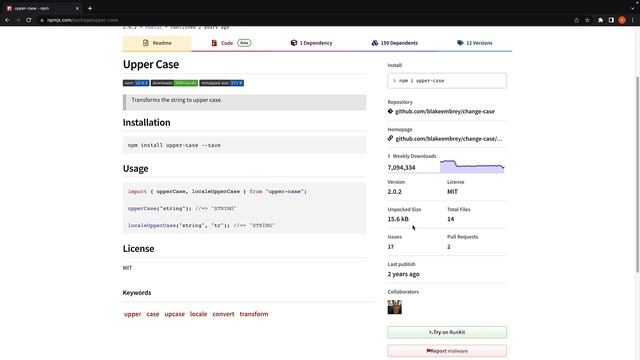Open the github.com/blakeembrey/change-case repository link
The height and width of the screenshot is (360, 640).
pos(444,111)
